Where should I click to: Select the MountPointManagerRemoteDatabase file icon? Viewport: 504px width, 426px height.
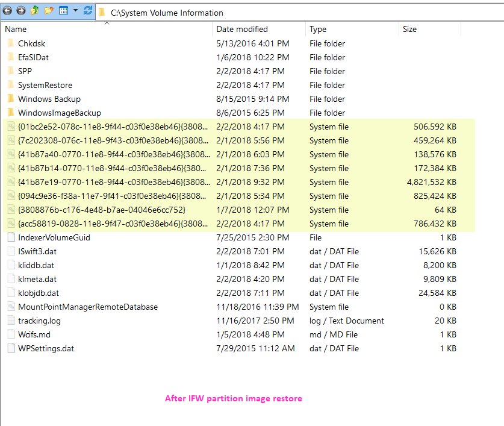coord(11,306)
